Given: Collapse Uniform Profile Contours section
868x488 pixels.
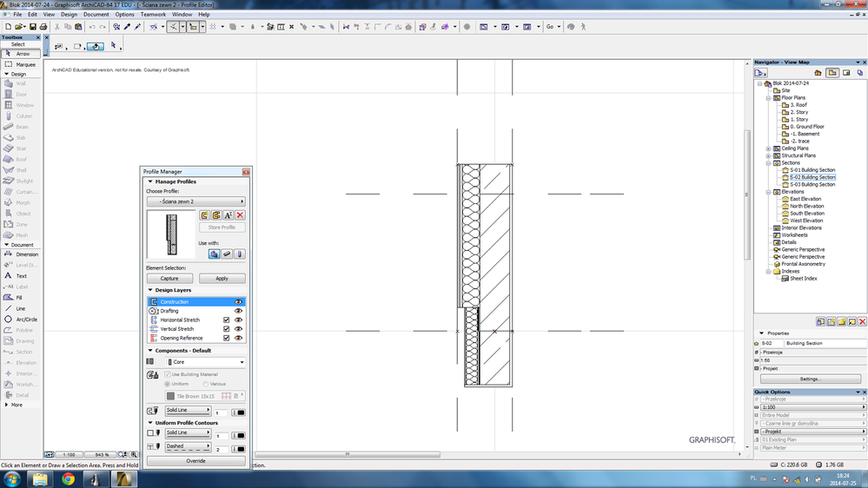Looking at the screenshot, I should click(150, 423).
